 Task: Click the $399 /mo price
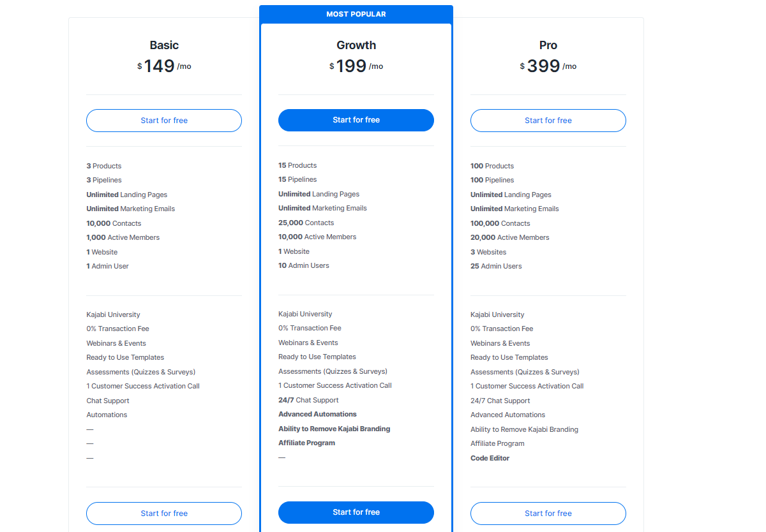(x=548, y=66)
